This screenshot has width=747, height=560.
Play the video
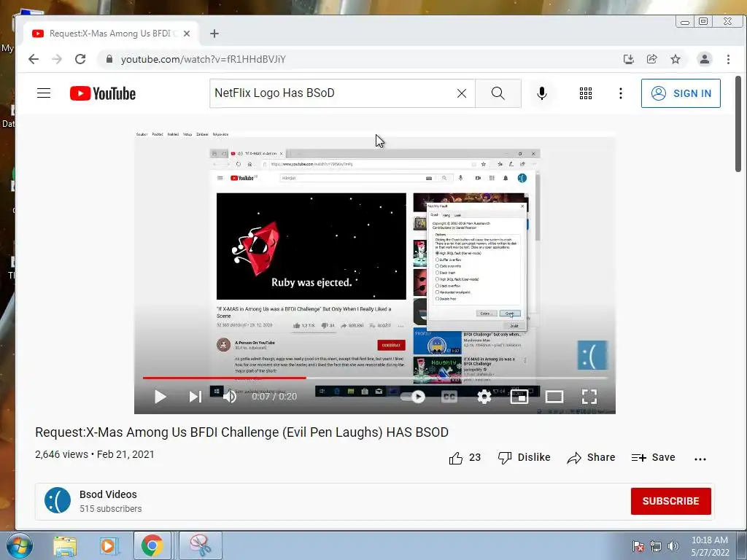pyautogui.click(x=160, y=397)
